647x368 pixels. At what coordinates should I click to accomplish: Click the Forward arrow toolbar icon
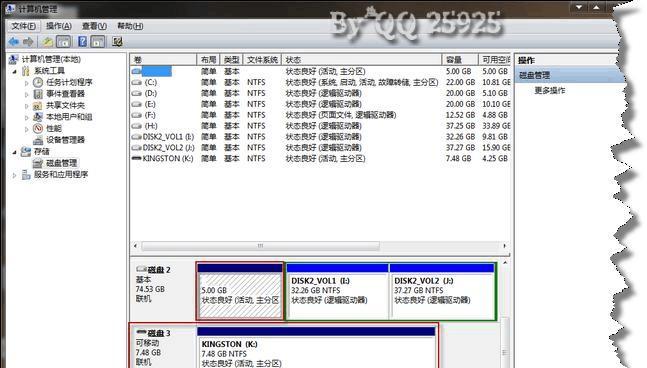[x=28, y=42]
